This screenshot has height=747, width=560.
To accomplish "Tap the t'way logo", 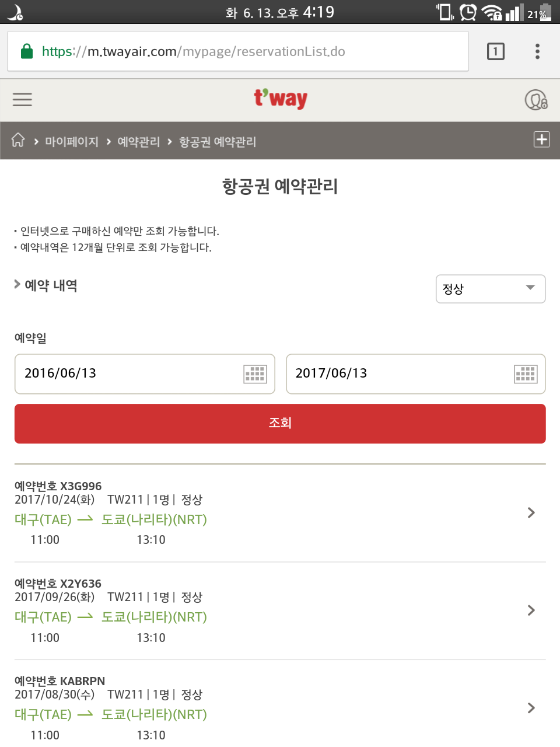I will pyautogui.click(x=281, y=99).
